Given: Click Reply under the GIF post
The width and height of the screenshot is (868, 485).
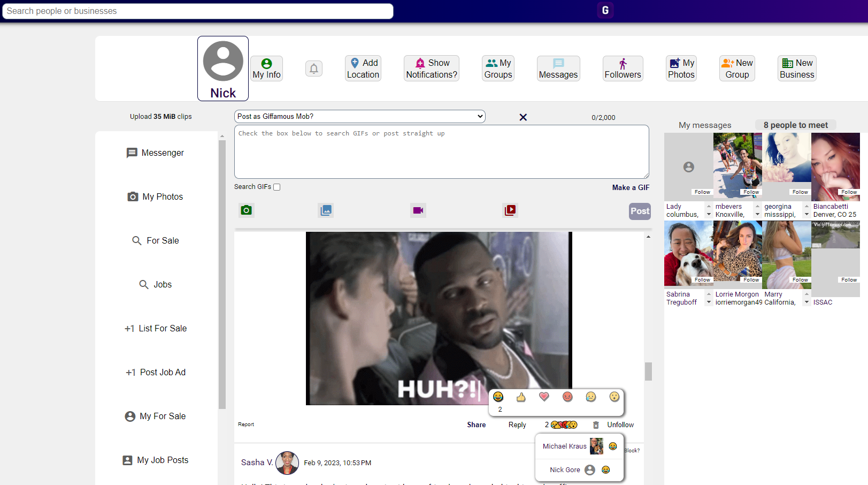Looking at the screenshot, I should click(x=517, y=425).
